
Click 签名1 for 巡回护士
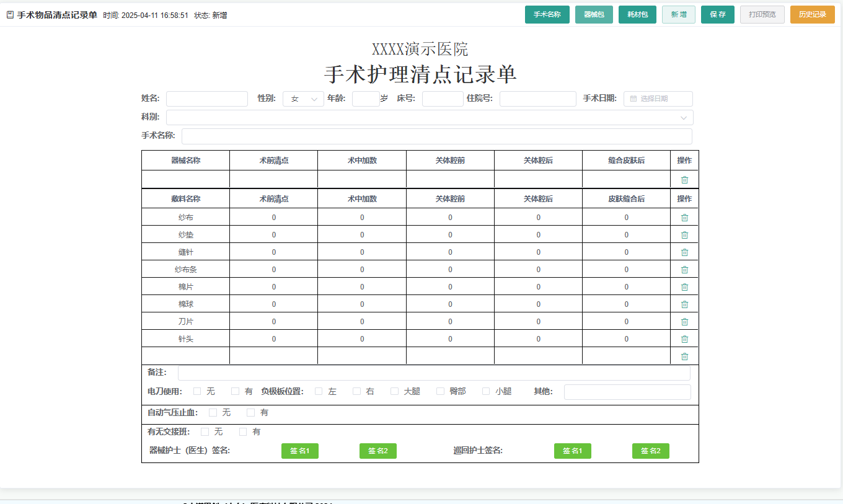[x=572, y=451]
